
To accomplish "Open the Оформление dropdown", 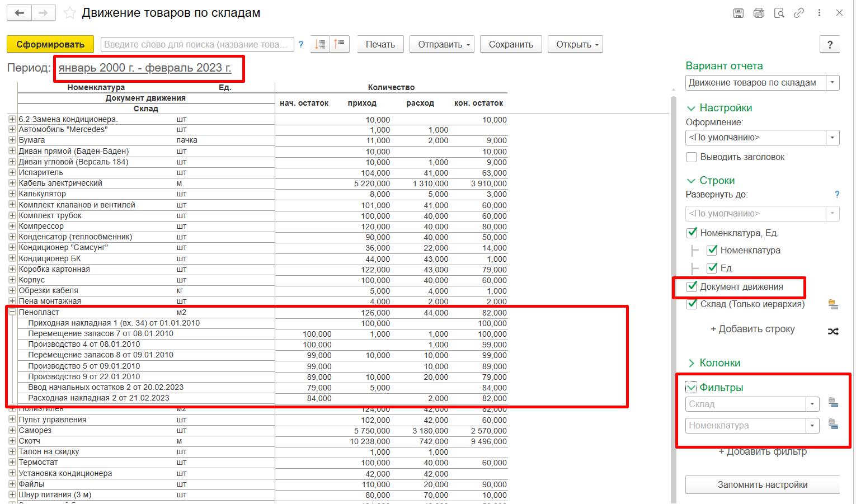I will click(833, 137).
